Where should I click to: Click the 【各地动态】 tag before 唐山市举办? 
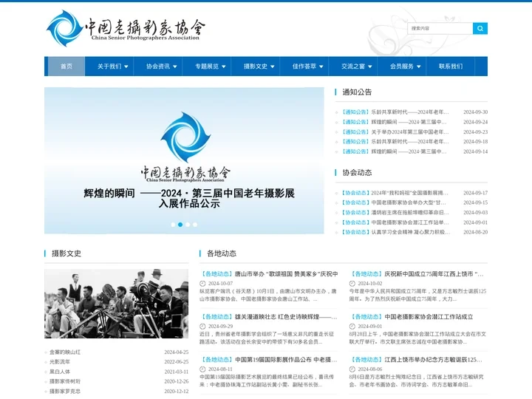point(216,274)
